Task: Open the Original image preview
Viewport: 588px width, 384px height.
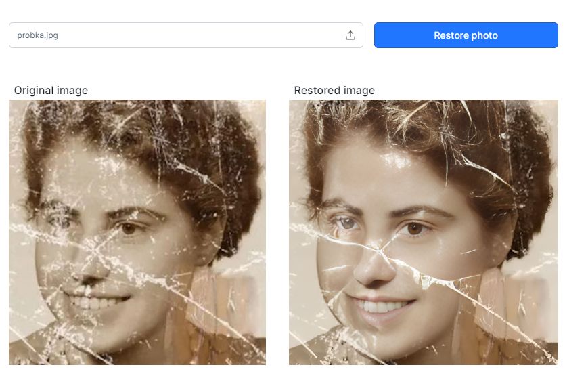Action: click(x=137, y=232)
